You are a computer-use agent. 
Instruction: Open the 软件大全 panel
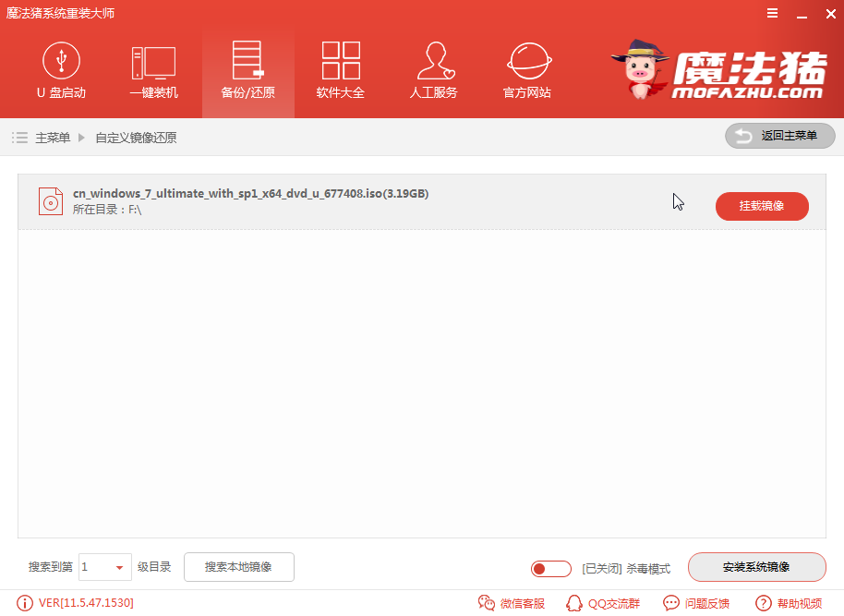340,70
